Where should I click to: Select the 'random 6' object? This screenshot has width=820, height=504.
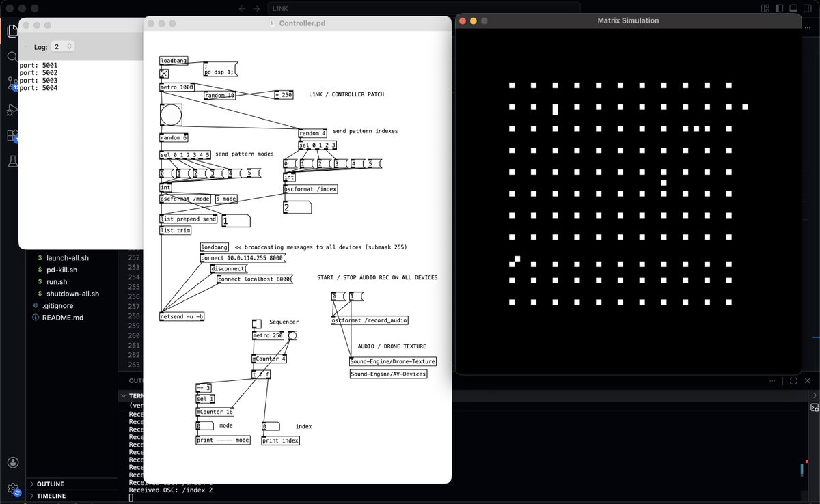[x=174, y=138]
